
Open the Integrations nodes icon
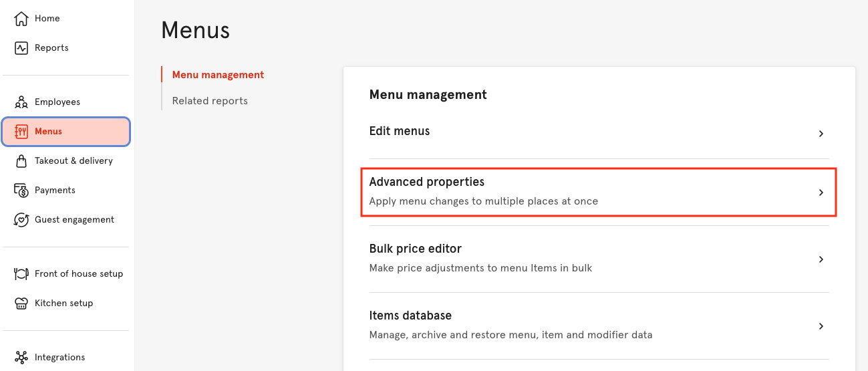coord(21,358)
